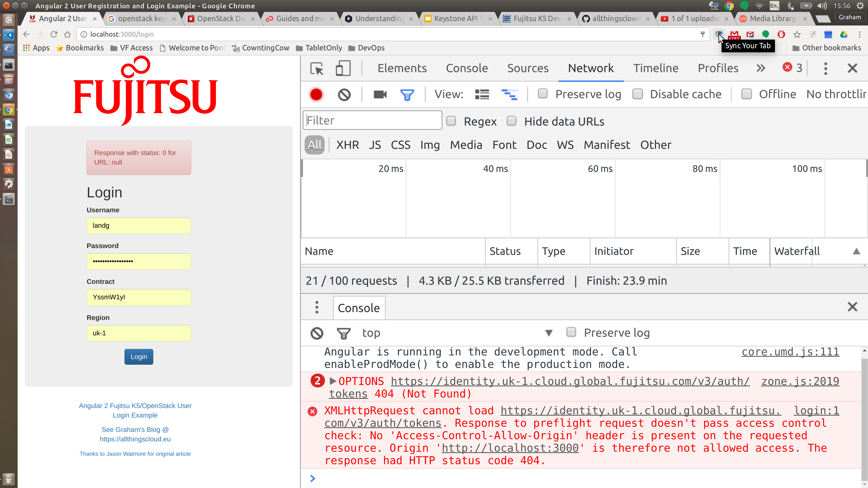Screen dimensions: 868x488
Task: Switch to the Sources tab in DevTools
Action: [528, 68]
